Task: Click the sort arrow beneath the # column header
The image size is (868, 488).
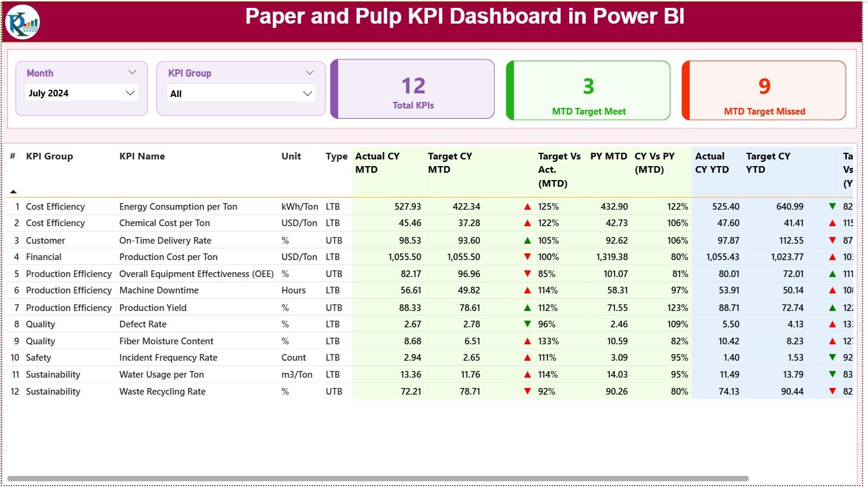Action: click(x=13, y=191)
